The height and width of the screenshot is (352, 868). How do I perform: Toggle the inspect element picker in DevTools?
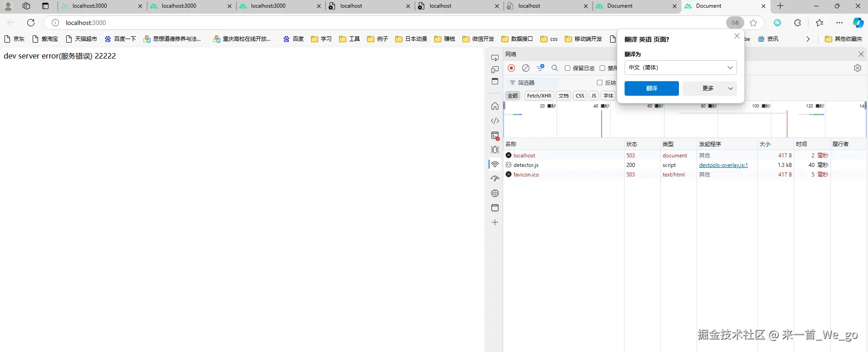[495, 58]
